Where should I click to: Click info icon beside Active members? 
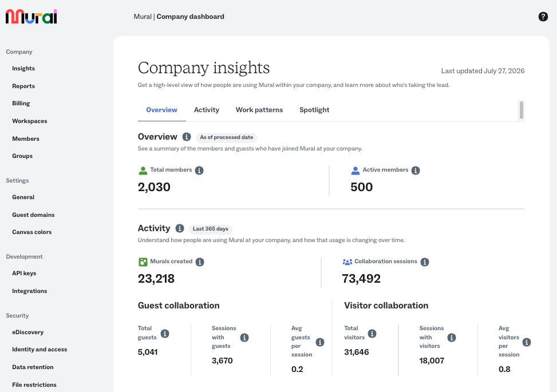click(416, 171)
